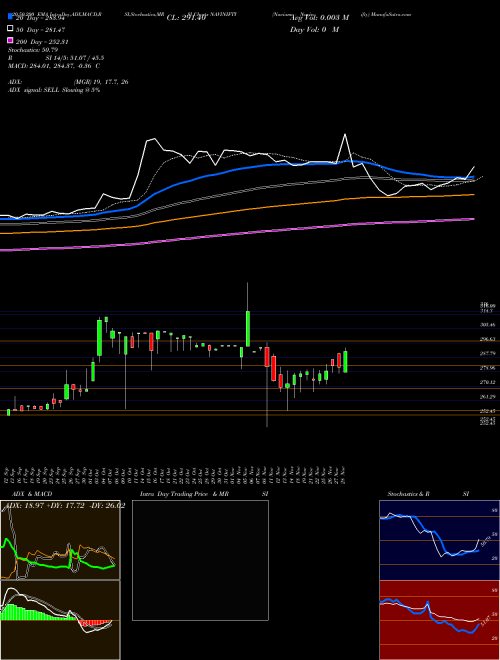
Task: Click the 261.29 price axis label
Action: click(487, 397)
